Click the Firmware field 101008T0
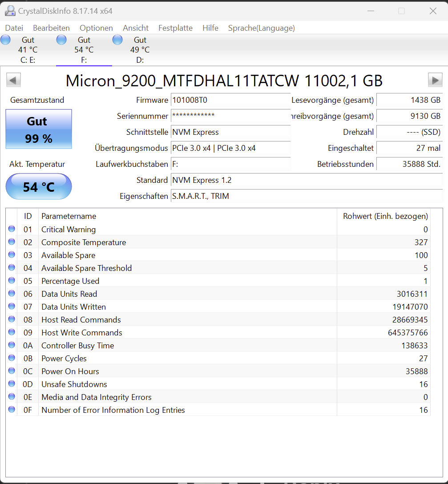The height and width of the screenshot is (484, 448). pos(230,100)
